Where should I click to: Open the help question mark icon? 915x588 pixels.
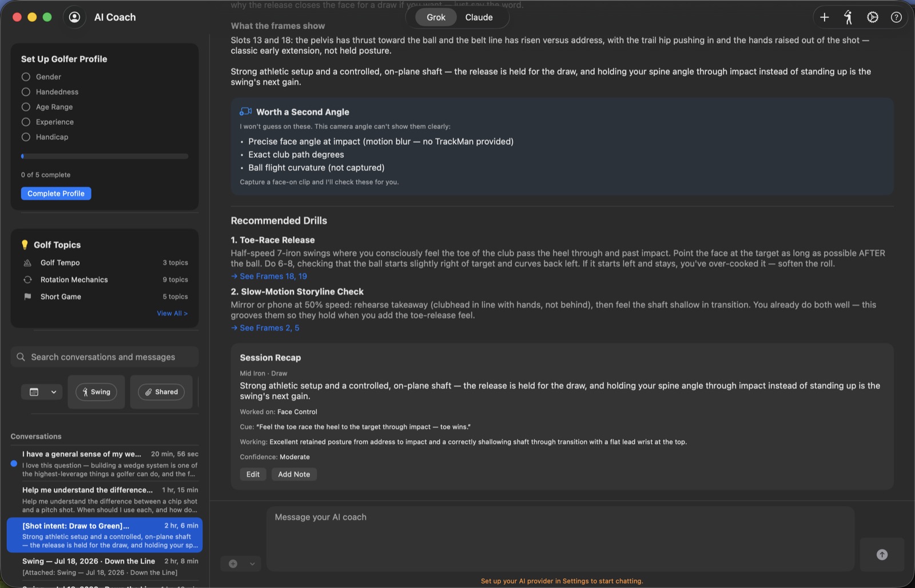coord(896,17)
